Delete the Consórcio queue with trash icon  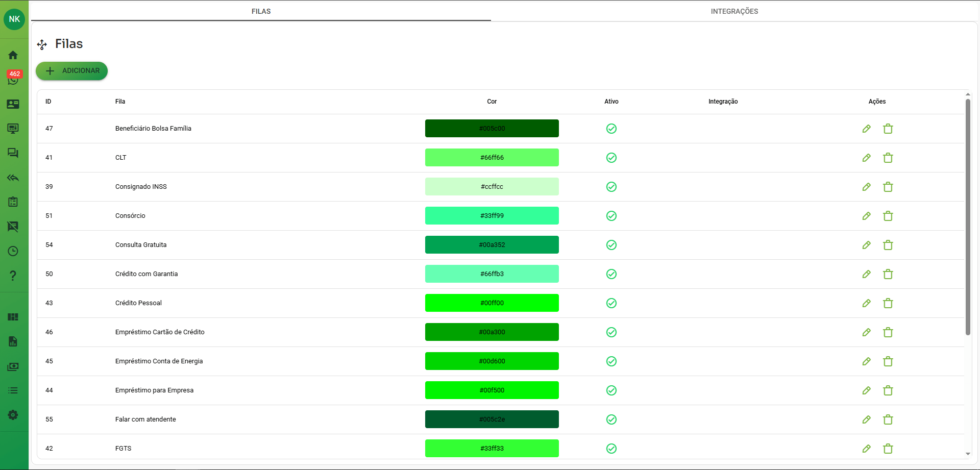(888, 216)
